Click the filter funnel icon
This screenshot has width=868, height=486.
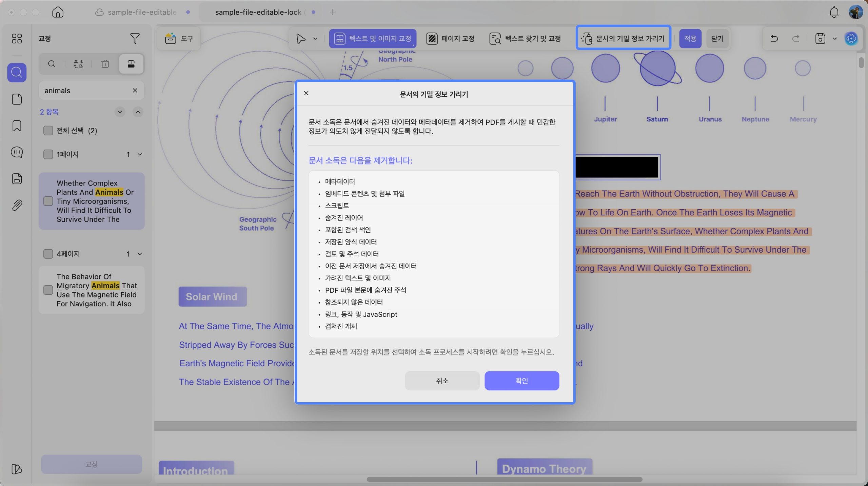point(135,38)
